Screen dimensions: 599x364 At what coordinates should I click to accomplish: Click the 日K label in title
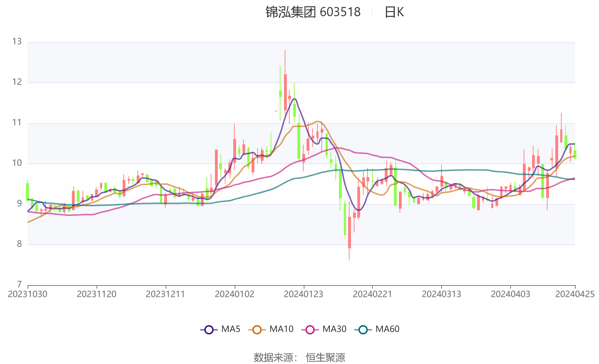click(x=394, y=12)
